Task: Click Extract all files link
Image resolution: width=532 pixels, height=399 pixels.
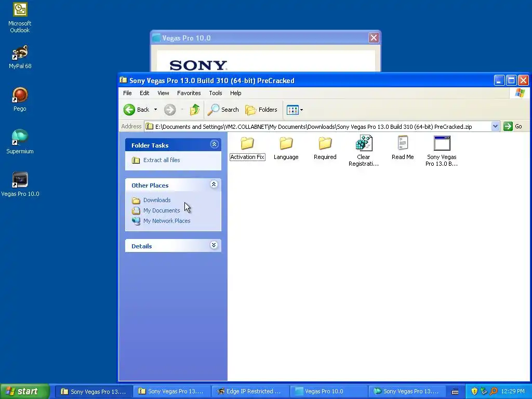Action: [x=162, y=160]
